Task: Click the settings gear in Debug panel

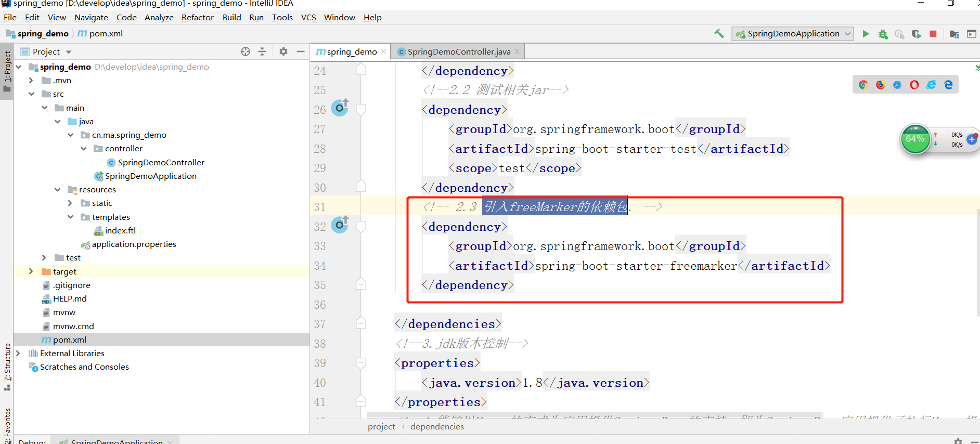Action: 958,441
